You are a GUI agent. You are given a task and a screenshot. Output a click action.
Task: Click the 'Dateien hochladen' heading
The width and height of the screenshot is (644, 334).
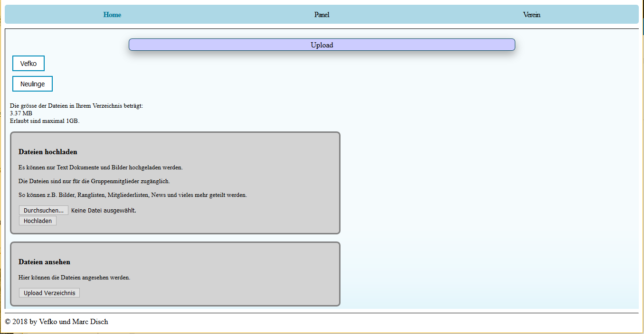[47, 152]
